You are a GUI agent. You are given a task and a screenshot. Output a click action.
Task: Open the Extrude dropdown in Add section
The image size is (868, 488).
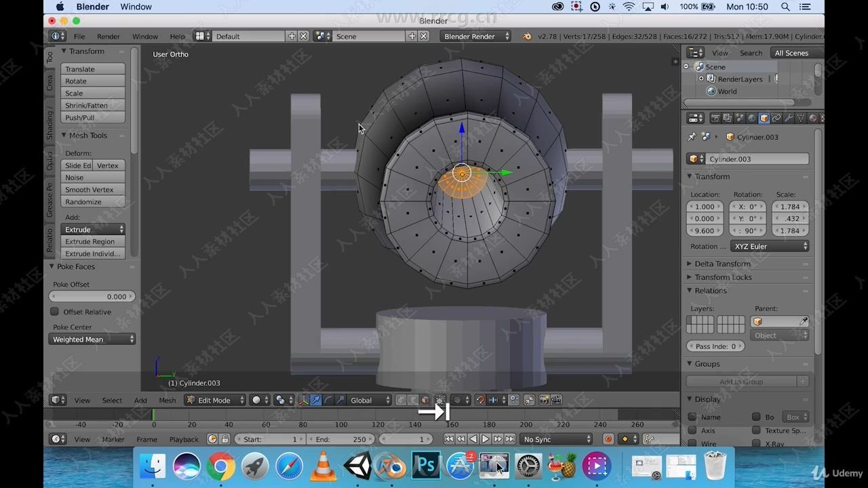(94, 229)
